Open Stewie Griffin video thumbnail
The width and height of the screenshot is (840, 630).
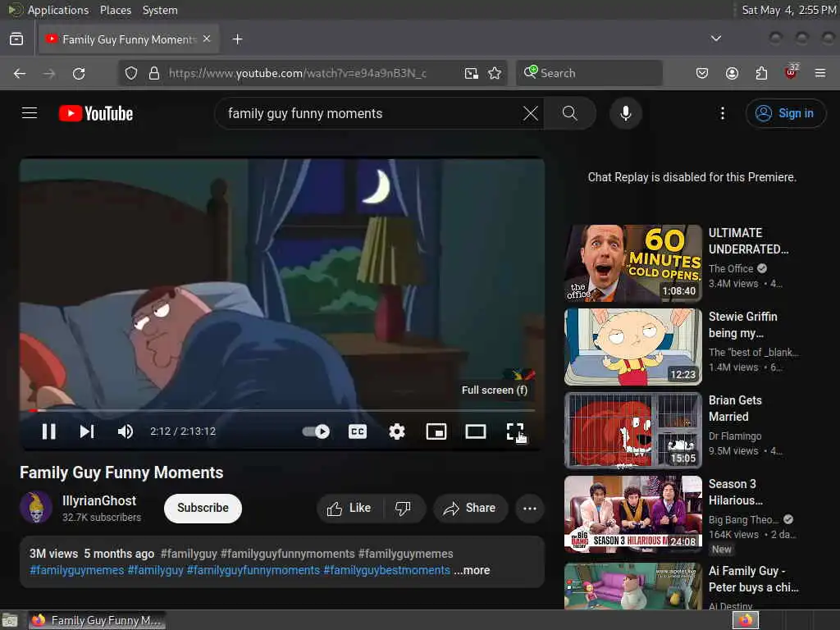click(x=632, y=347)
